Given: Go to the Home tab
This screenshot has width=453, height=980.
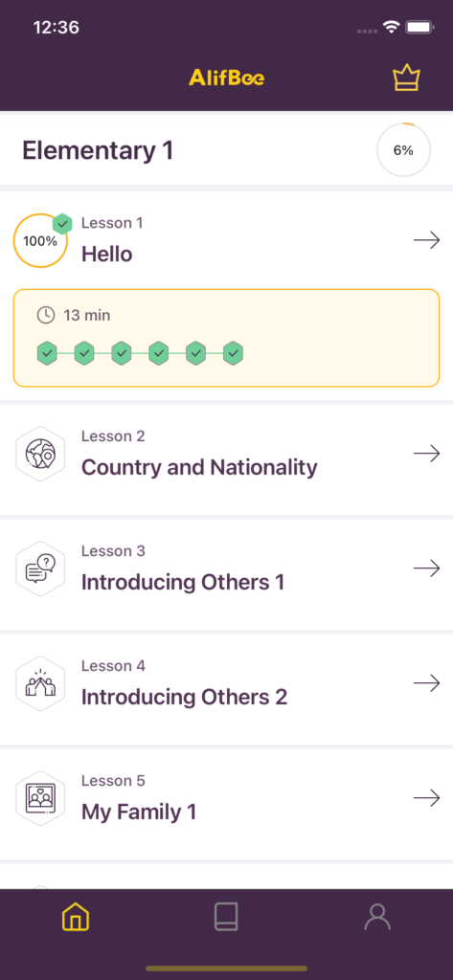Looking at the screenshot, I should [x=76, y=918].
